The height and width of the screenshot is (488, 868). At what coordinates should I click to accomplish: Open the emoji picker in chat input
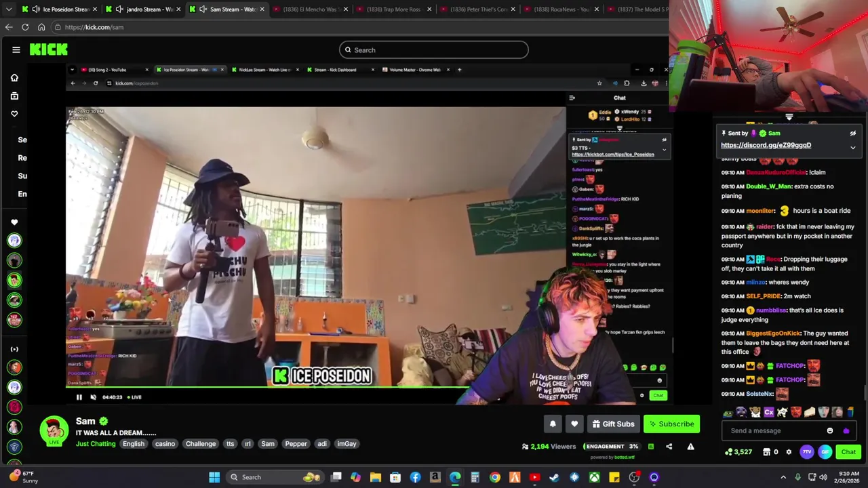(x=830, y=430)
